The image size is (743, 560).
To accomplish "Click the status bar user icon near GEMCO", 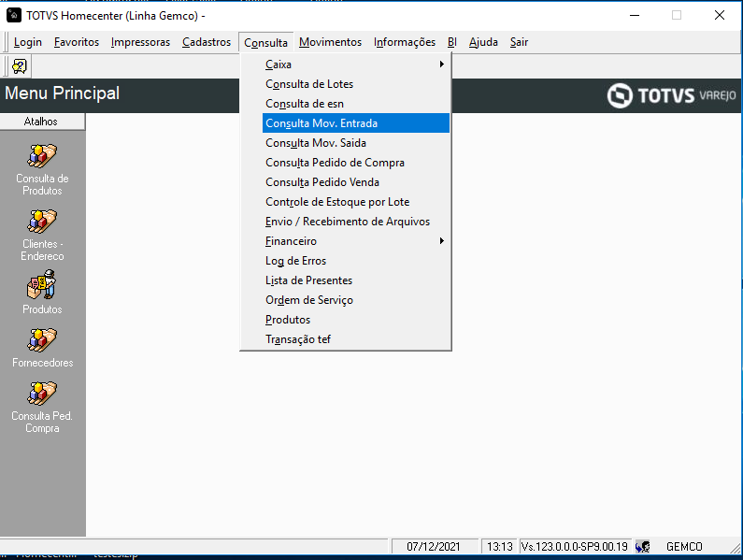I will click(x=643, y=547).
